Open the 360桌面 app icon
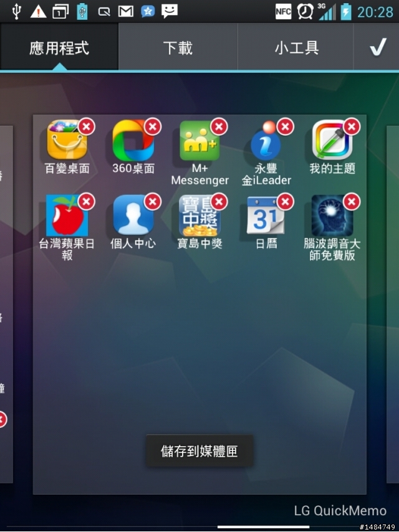Image resolution: width=399 pixels, height=532 pixels. (133, 140)
